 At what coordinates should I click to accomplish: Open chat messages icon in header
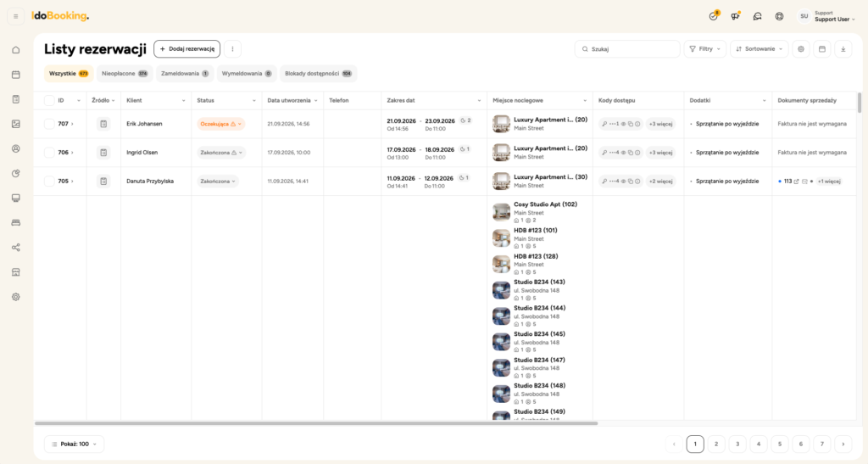coord(757,16)
